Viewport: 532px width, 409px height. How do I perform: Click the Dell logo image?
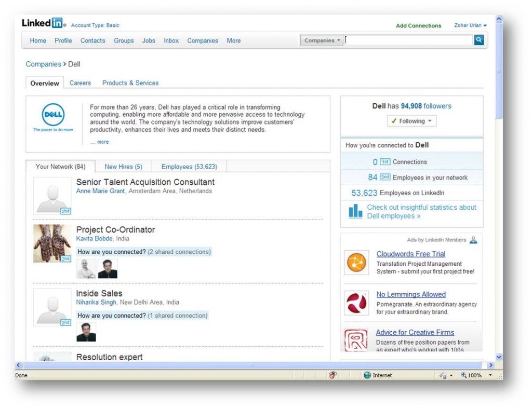pyautogui.click(x=54, y=117)
